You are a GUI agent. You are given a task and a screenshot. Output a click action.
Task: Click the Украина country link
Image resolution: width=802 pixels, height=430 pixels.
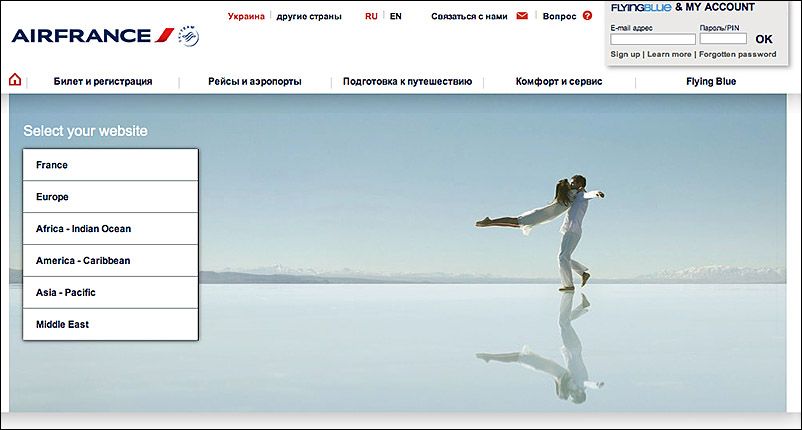click(x=246, y=16)
